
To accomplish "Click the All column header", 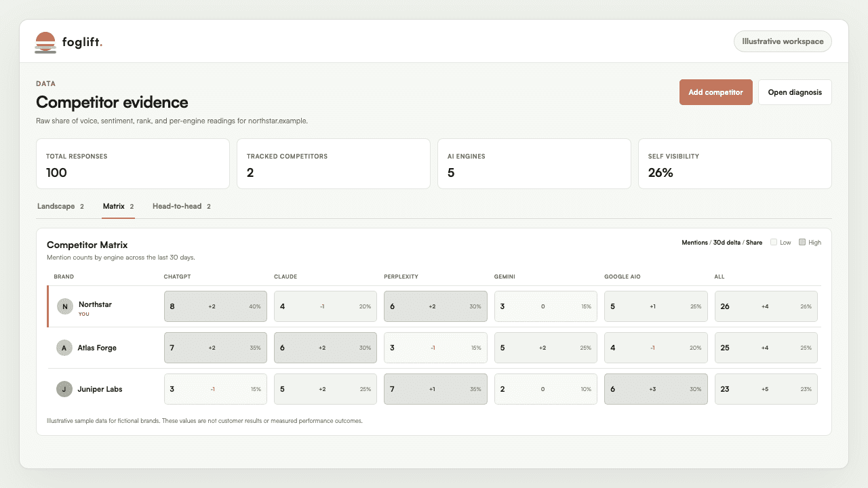I will click(719, 277).
